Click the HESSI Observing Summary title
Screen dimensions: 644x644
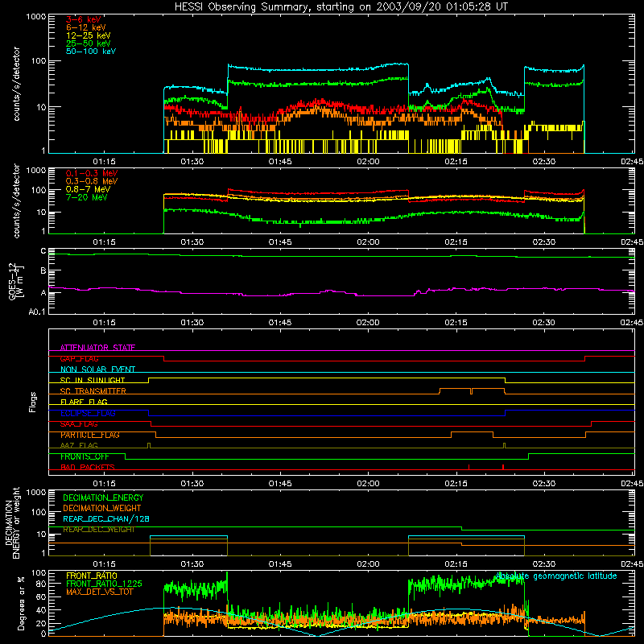coord(341,7)
